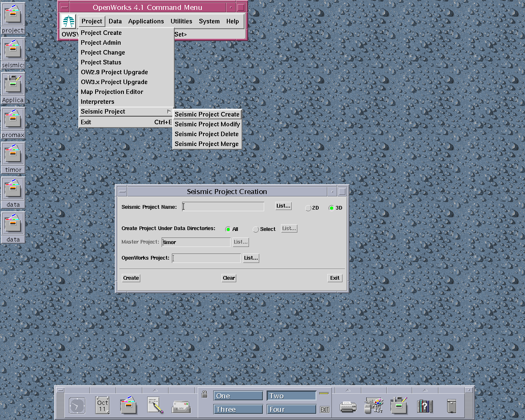
Task: Click the EXIT logout icon
Action: pos(325,409)
